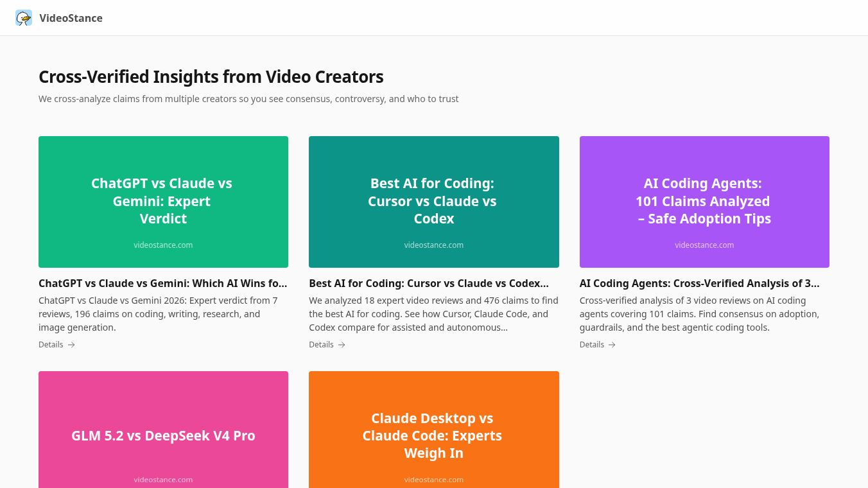
Task: Click the 'Cross-Verified Insights from Video Creators' heading
Action: point(211,77)
